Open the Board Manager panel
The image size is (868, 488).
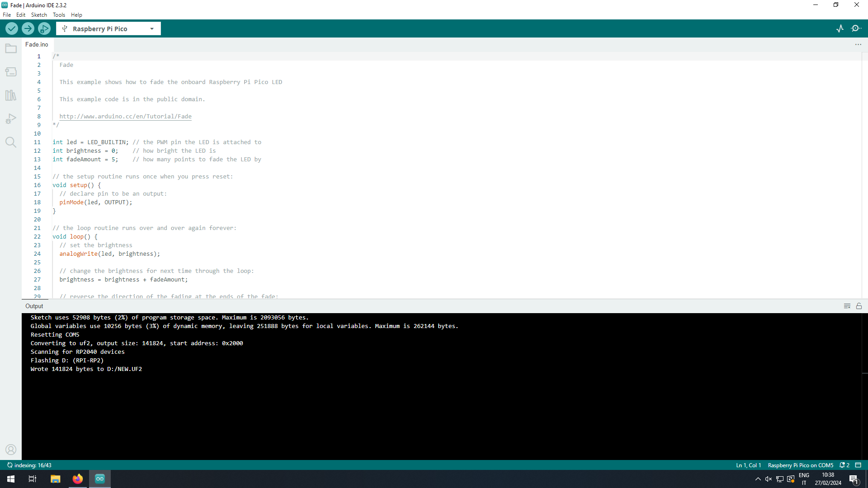click(x=11, y=71)
